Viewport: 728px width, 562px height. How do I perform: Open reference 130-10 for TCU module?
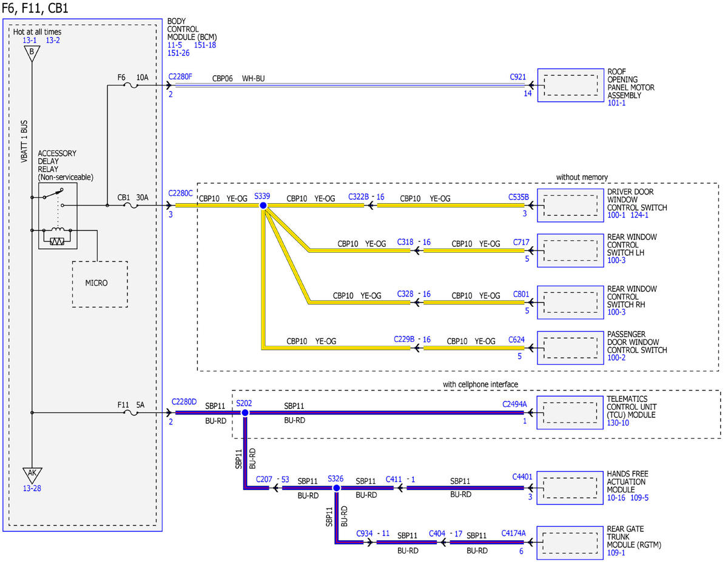click(x=618, y=423)
